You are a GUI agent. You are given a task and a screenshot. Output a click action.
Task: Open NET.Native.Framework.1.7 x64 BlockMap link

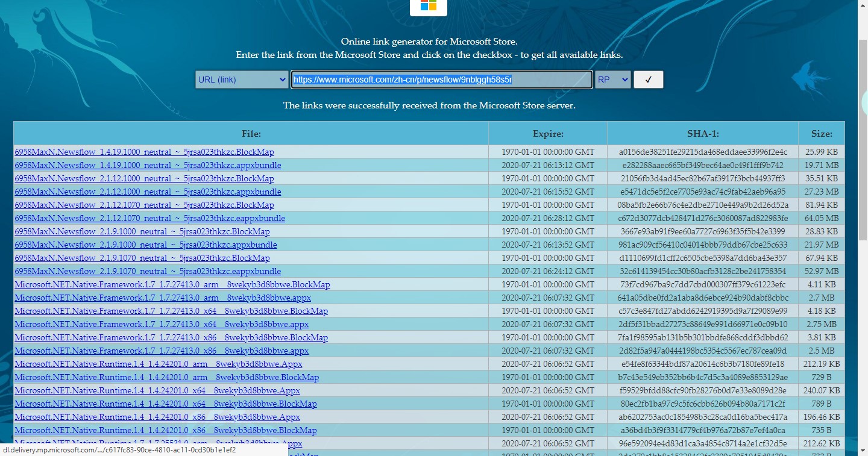[x=171, y=311]
